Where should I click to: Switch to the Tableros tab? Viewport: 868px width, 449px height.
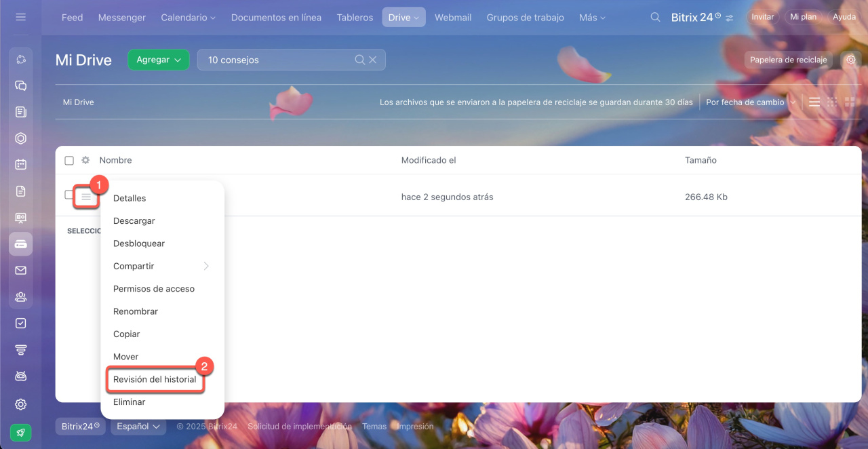click(x=355, y=18)
